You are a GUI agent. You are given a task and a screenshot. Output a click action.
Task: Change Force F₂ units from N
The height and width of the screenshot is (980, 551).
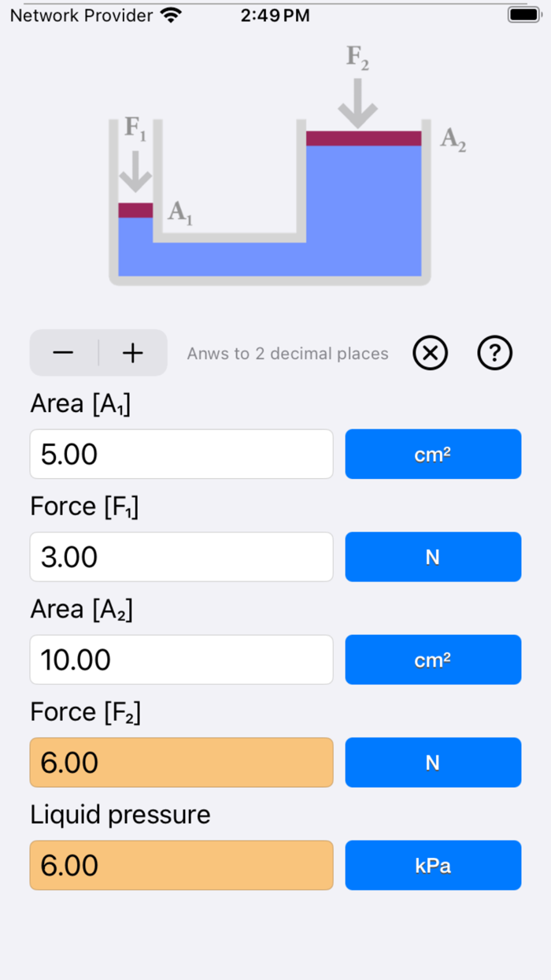[433, 763]
